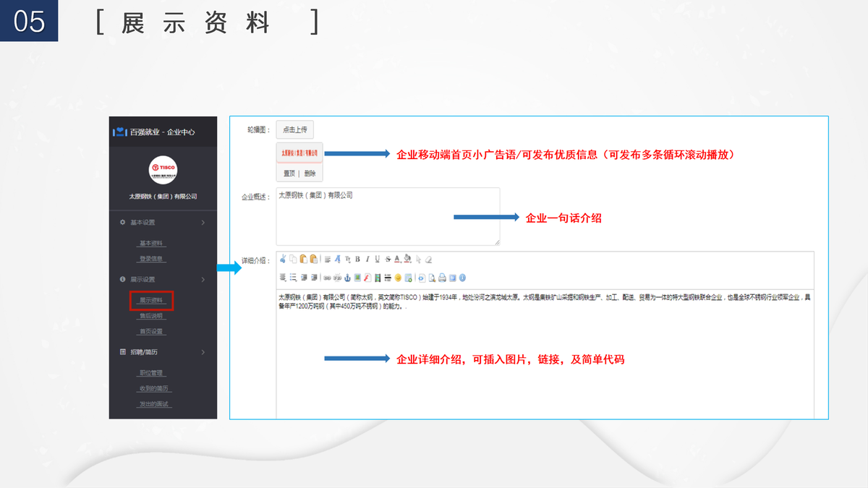
Task: Focus the 企业概述 text area
Action: [388, 217]
